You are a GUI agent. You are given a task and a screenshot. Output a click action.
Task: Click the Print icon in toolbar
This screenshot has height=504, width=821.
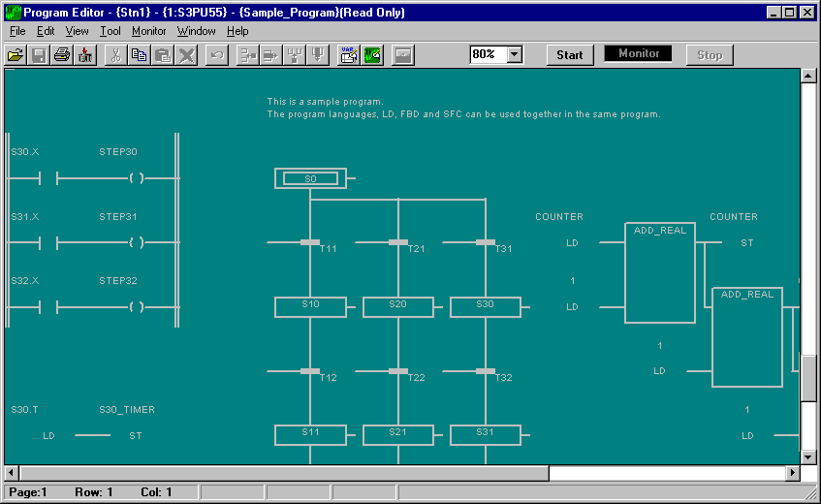(62, 55)
